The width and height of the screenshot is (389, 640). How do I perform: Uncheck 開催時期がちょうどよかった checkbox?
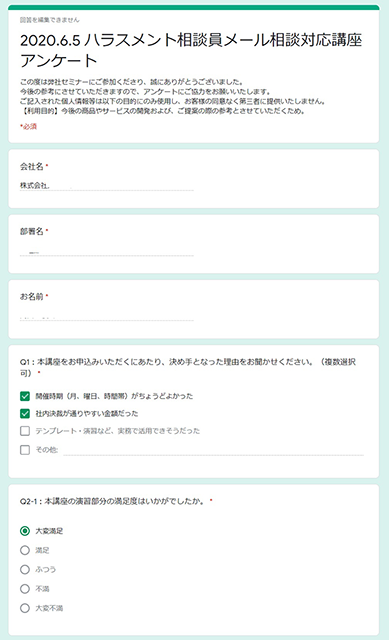25,396
